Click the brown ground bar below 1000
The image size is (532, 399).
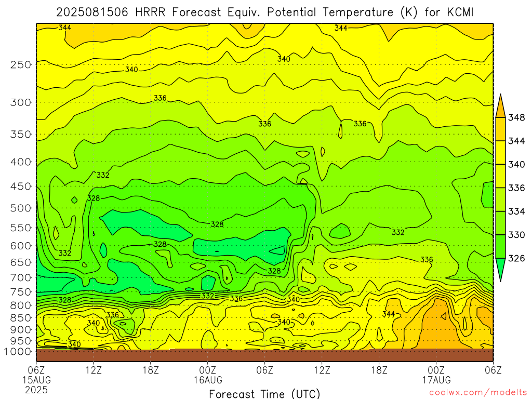[x=264, y=355]
